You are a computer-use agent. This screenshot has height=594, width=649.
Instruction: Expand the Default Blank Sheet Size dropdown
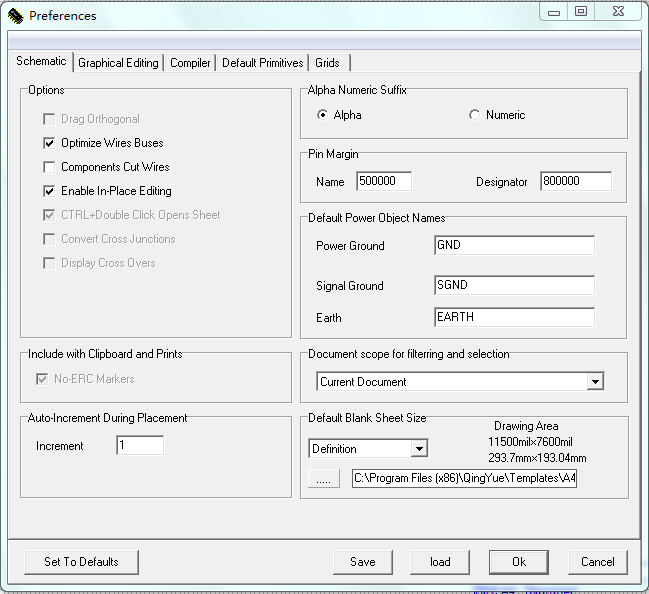(419, 449)
